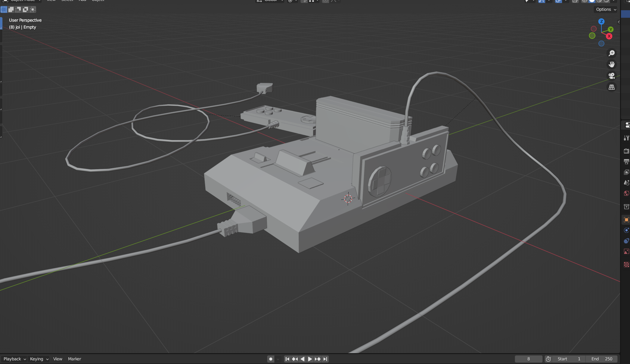Open the Object Constraints properties tab
Viewport: 630px width, 364px height.
coord(626,241)
